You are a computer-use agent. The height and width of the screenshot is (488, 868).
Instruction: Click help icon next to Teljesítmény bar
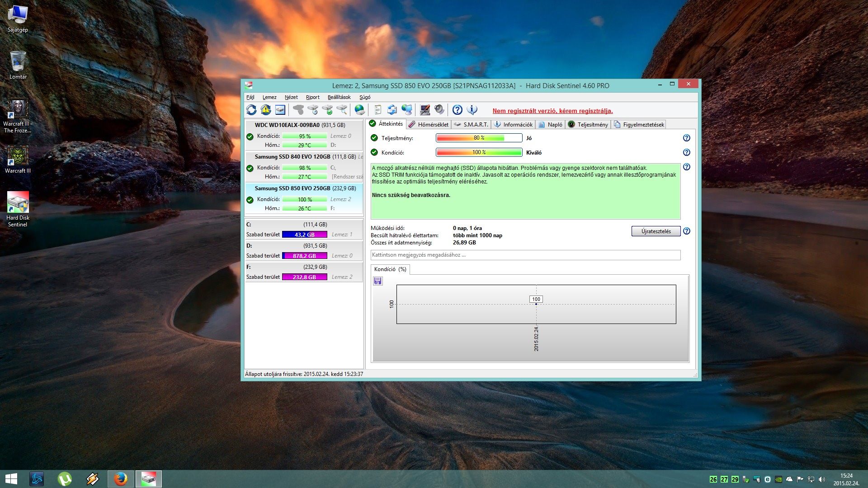click(686, 138)
